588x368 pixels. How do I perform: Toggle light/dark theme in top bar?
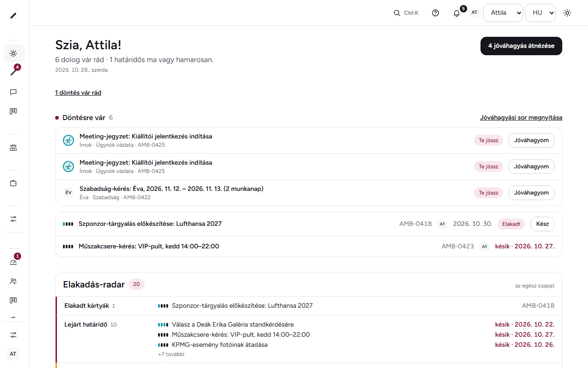(x=567, y=13)
